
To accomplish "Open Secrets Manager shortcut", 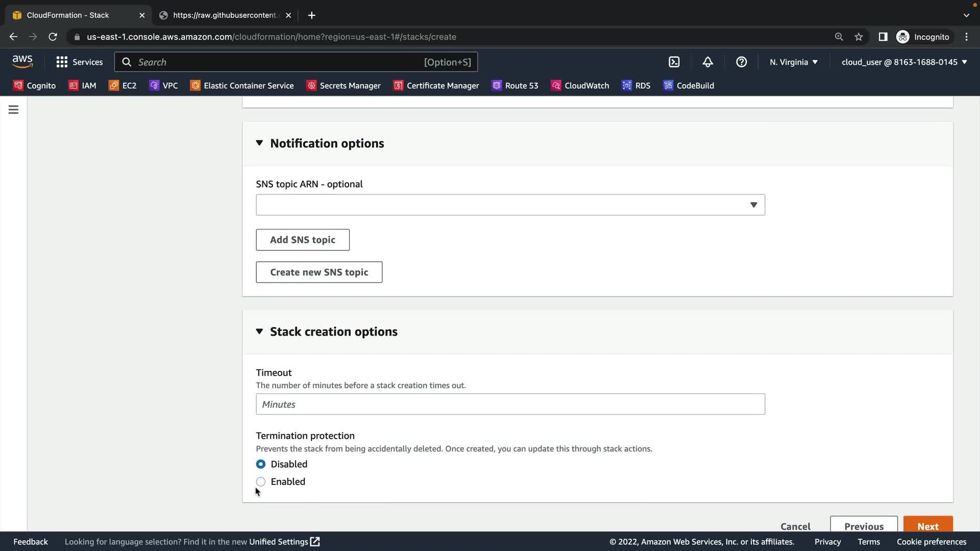I will [x=344, y=86].
